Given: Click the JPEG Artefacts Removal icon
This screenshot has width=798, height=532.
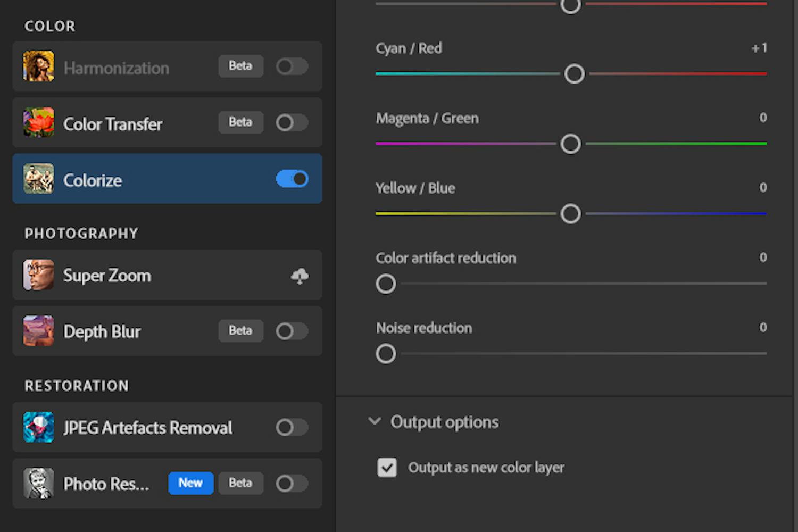Looking at the screenshot, I should pos(39,427).
